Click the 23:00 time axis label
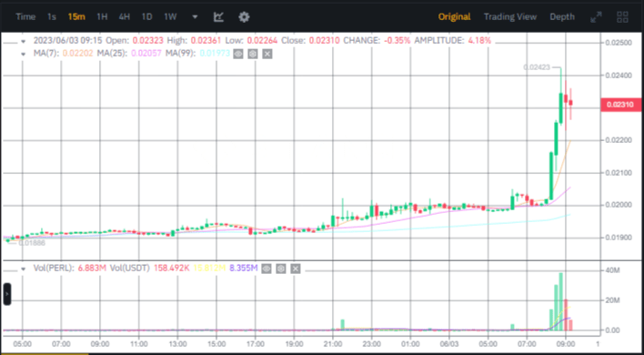644x355 pixels. pyautogui.click(x=372, y=343)
